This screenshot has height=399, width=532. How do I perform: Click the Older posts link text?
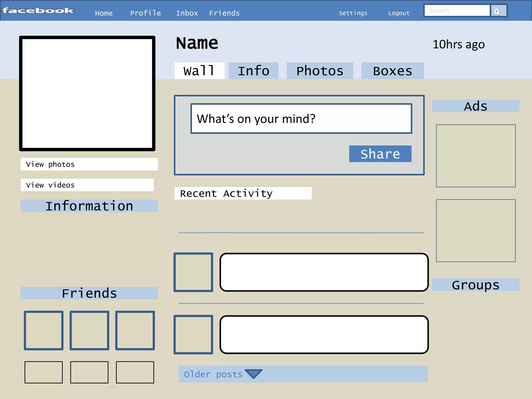click(x=213, y=374)
